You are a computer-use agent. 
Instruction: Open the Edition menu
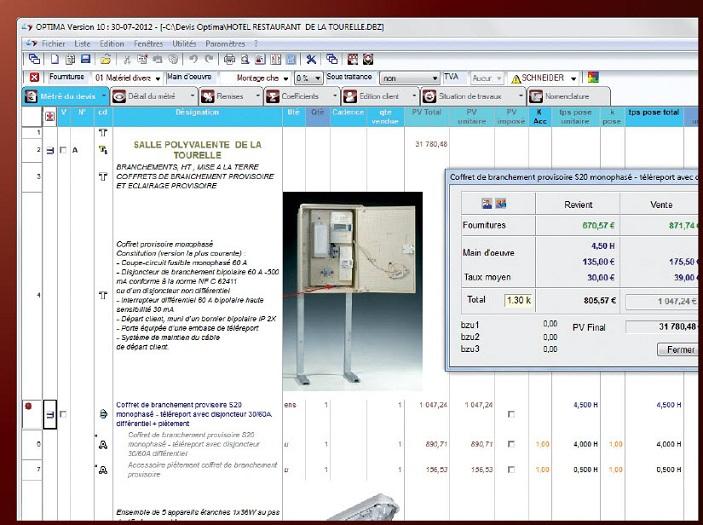pyautogui.click(x=112, y=43)
